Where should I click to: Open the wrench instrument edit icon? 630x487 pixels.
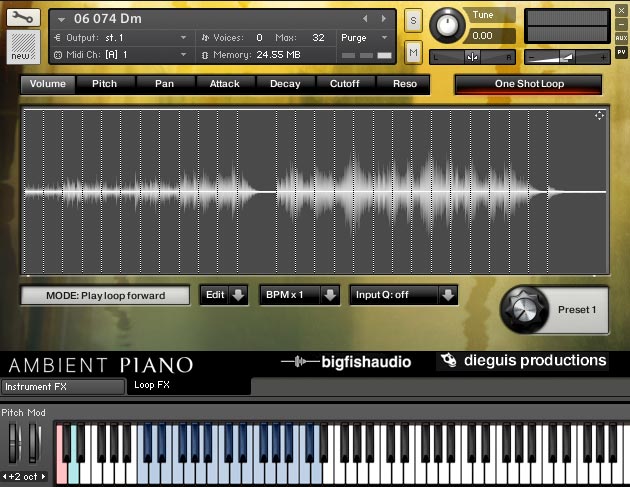coord(23,18)
